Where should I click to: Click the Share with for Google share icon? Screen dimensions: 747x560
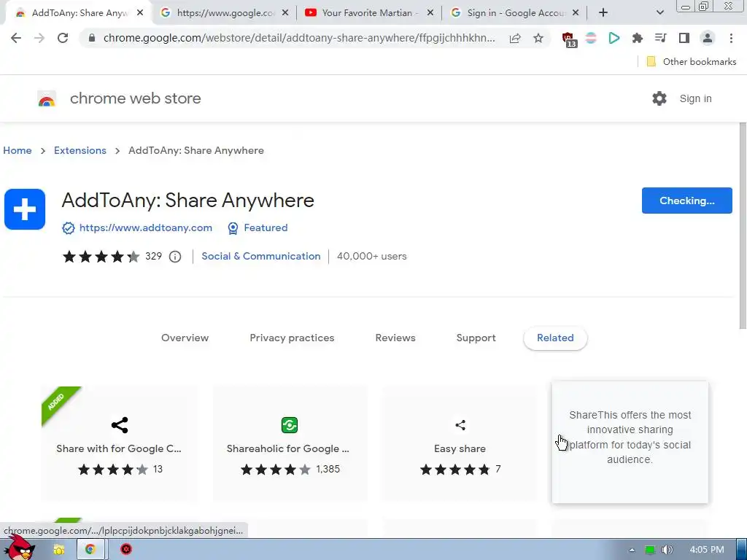click(120, 425)
